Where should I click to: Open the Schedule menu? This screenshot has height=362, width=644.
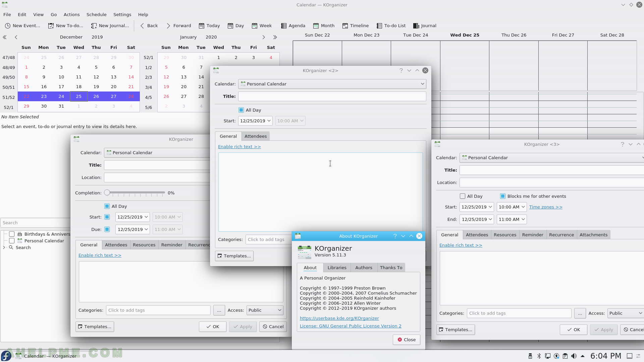tap(96, 15)
